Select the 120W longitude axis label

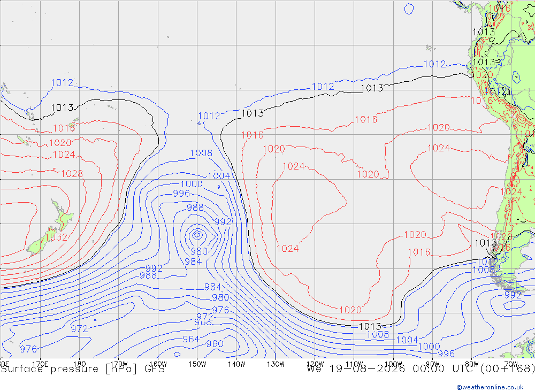tap(315, 364)
